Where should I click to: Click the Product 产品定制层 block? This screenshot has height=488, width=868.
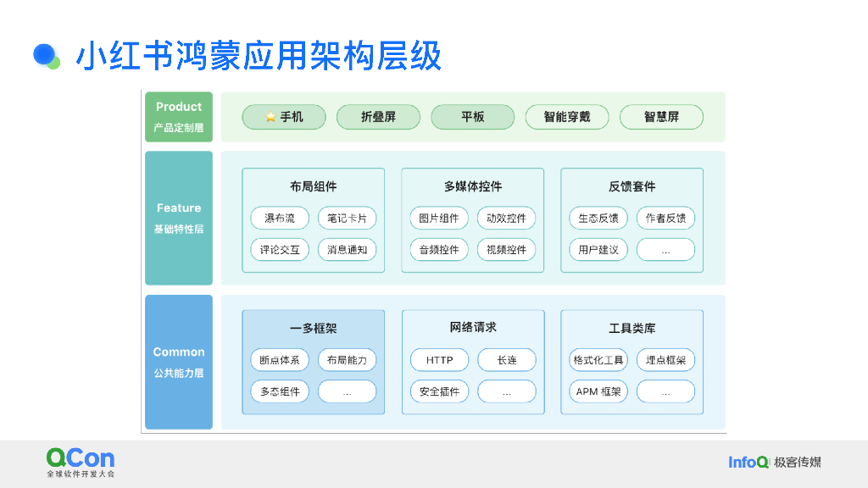(179, 117)
